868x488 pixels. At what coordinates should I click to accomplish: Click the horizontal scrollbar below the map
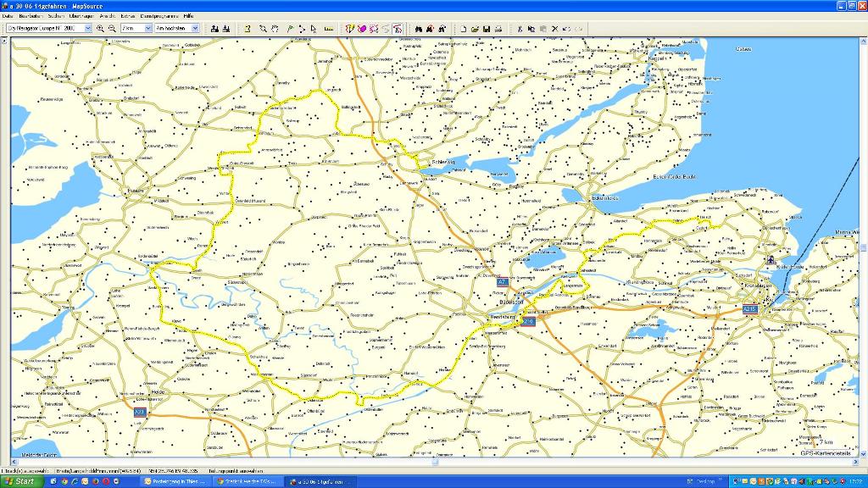click(434, 462)
